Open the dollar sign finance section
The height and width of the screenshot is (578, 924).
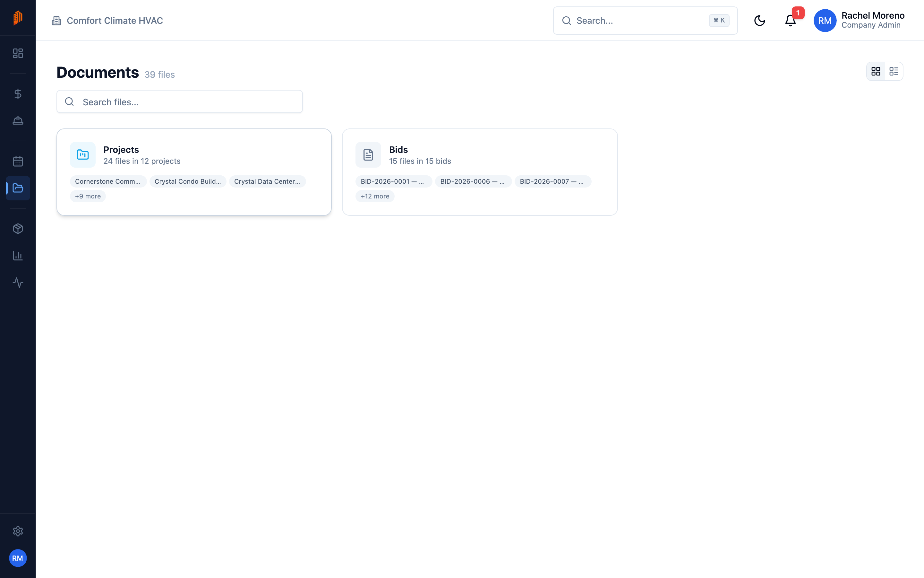[x=18, y=94]
